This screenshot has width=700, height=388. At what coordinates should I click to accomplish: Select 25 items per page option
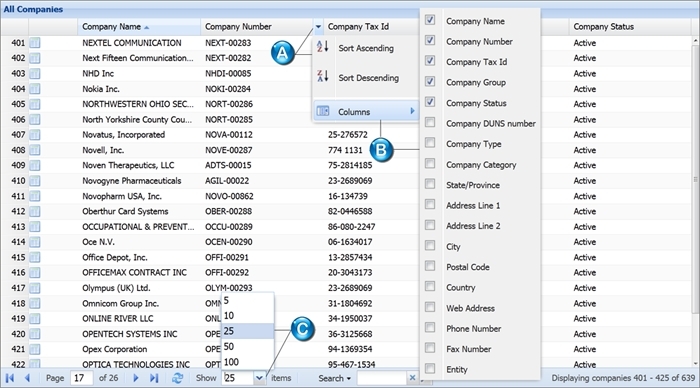(x=248, y=331)
